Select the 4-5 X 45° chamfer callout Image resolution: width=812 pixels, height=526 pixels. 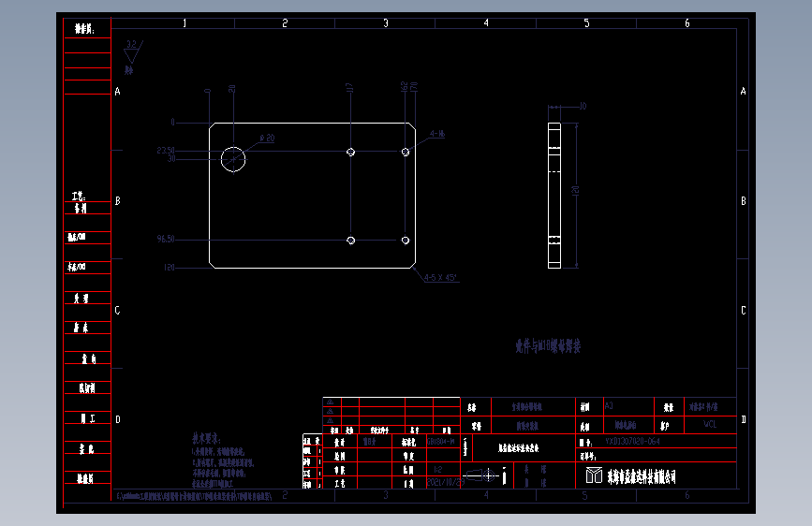[x=440, y=277]
